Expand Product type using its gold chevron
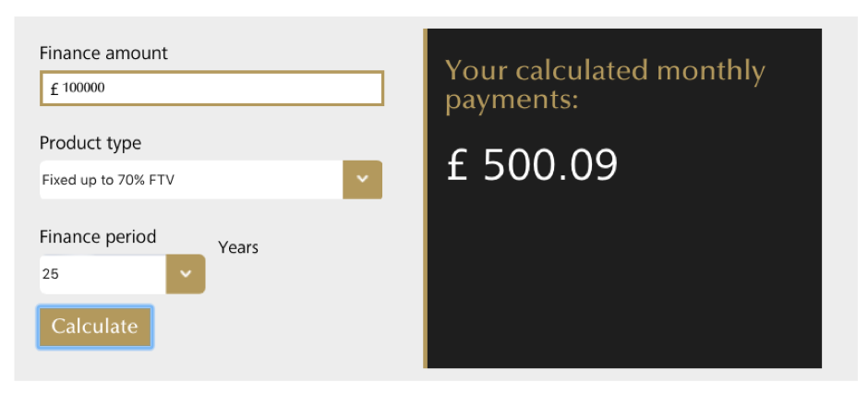The image size is (868, 394). [362, 180]
